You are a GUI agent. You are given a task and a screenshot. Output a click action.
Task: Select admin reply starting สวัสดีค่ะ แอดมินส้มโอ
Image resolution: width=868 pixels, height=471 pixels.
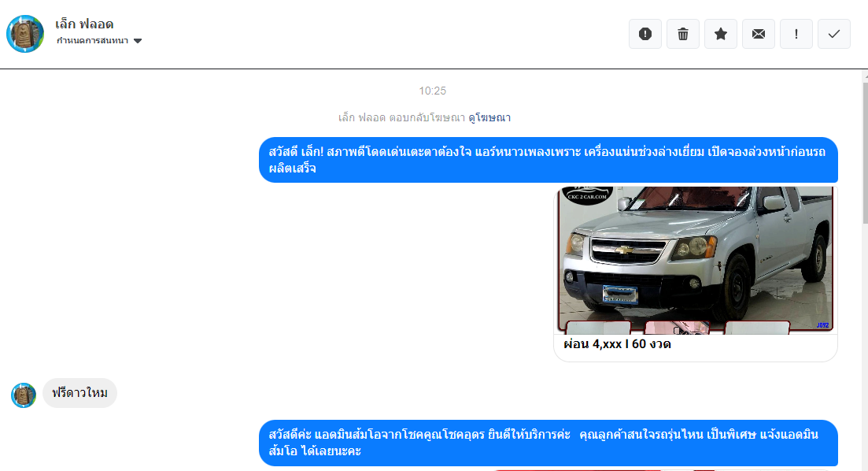(x=548, y=443)
